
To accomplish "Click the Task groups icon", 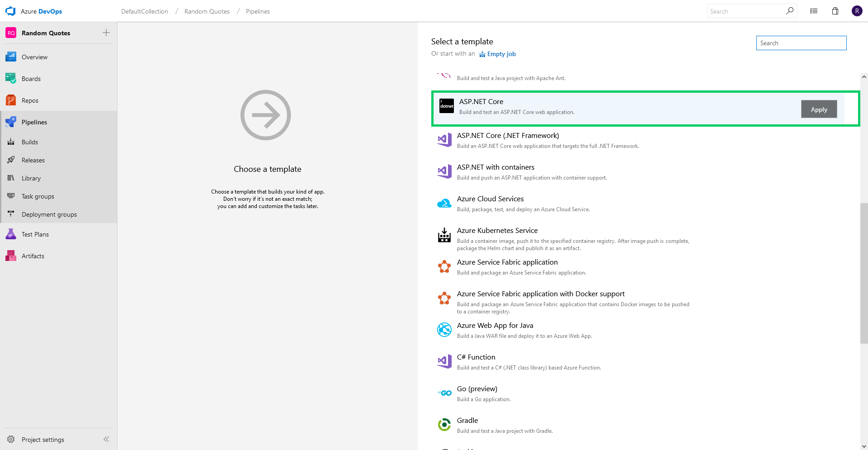I will (x=11, y=196).
